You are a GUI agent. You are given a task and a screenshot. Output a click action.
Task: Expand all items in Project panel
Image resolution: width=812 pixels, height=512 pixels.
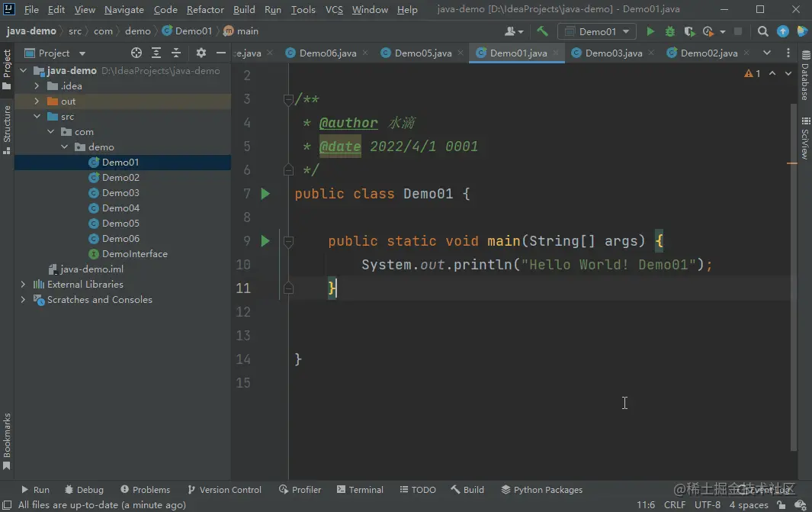point(156,53)
